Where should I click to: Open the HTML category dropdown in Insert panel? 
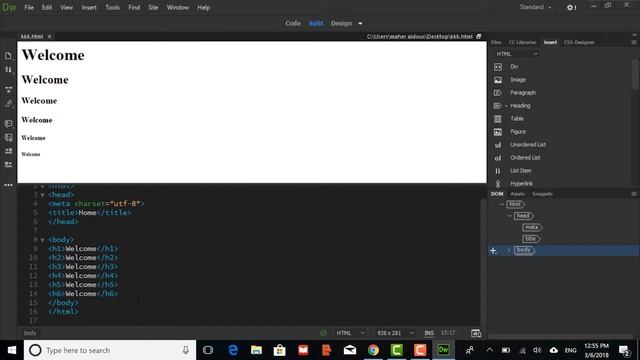tap(517, 54)
